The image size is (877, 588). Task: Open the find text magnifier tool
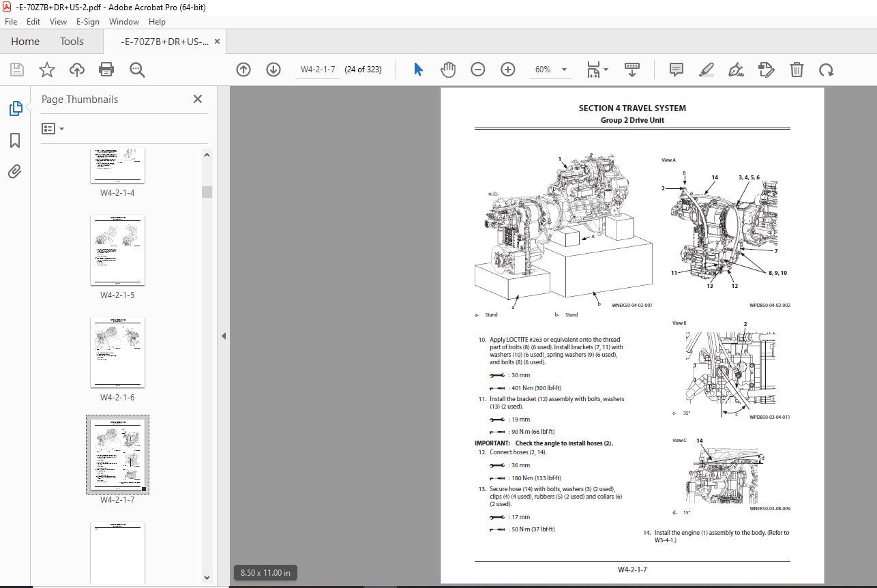click(x=137, y=70)
